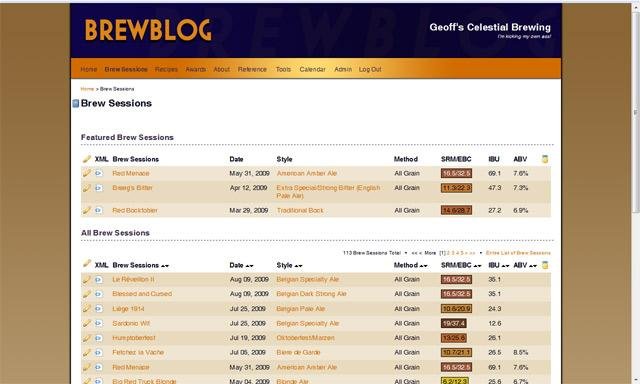This screenshot has width=640, height=384.
Task: Click XML icon for Blessed and Cursed
Action: click(x=99, y=294)
